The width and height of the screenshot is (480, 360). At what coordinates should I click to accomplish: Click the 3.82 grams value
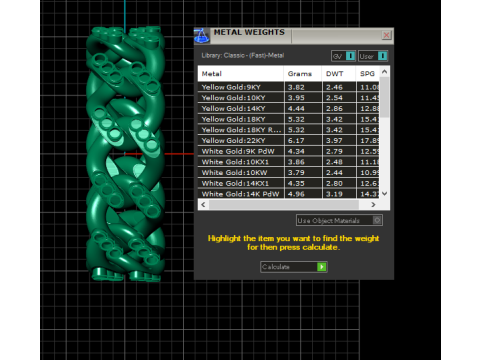(296, 87)
